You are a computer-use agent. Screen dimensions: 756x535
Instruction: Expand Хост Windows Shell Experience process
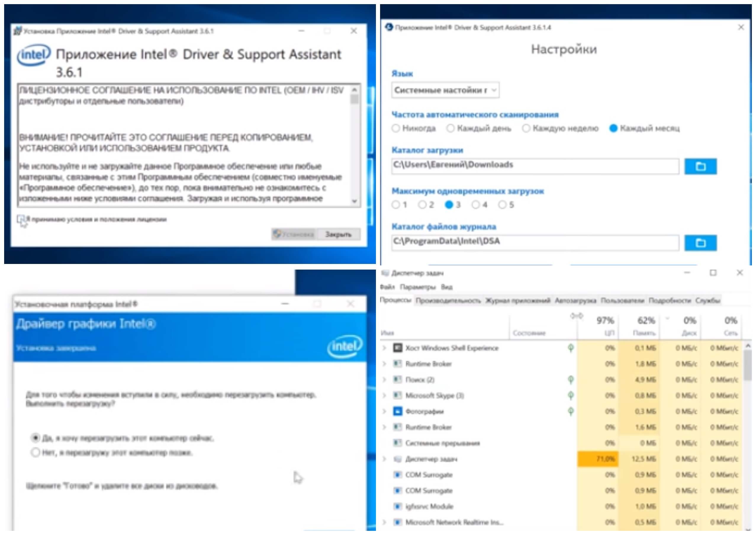[384, 348]
